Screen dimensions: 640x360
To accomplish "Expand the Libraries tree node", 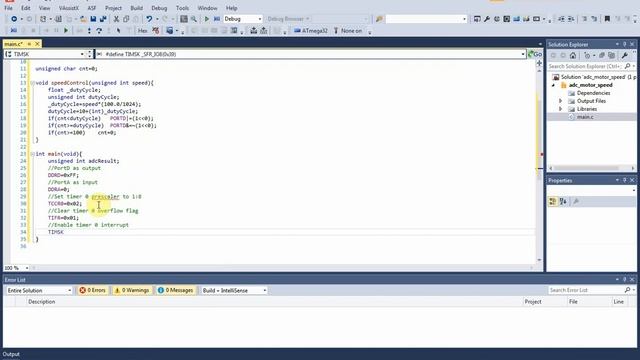I will (x=560, y=109).
